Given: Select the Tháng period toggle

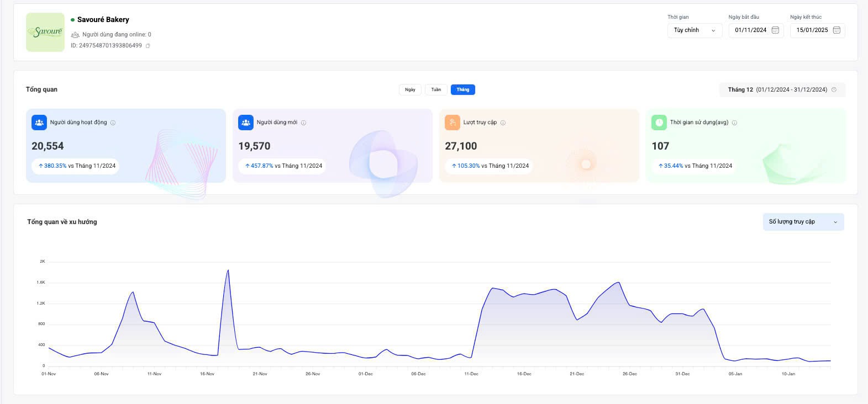Looking at the screenshot, I should tap(462, 90).
